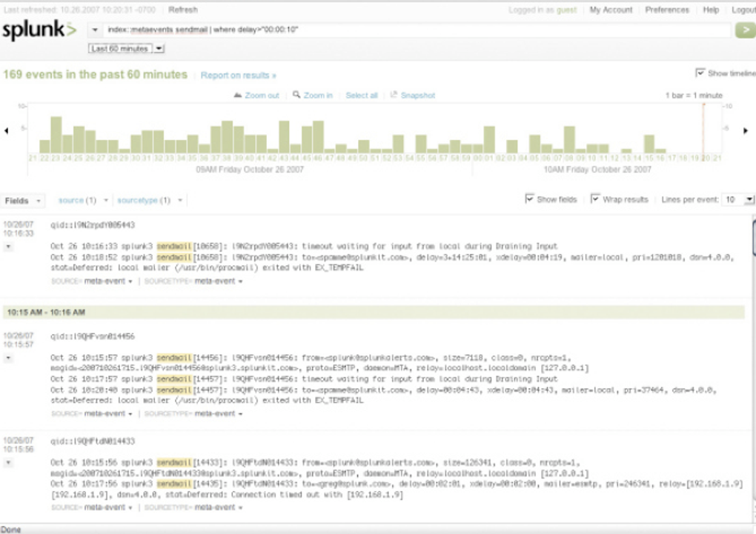This screenshot has width=756, height=534.
Task: Move timeline earlier with the left arrow
Action: click(6, 130)
